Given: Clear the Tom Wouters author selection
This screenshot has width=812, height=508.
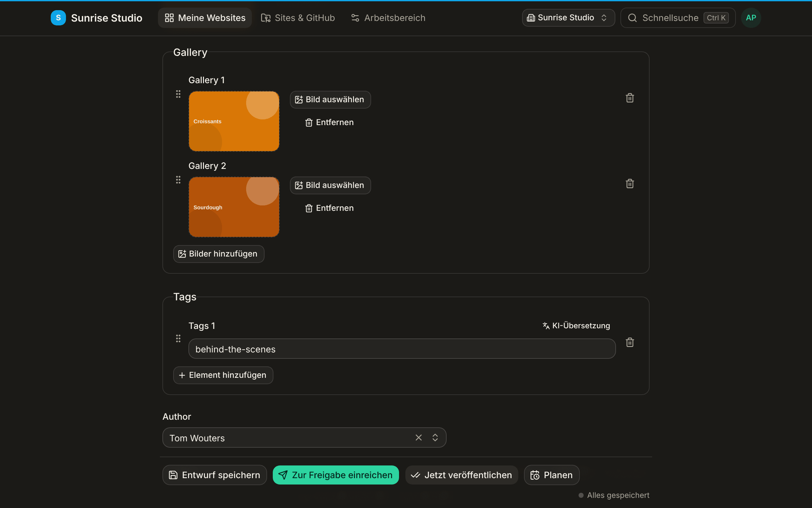Looking at the screenshot, I should tap(418, 438).
